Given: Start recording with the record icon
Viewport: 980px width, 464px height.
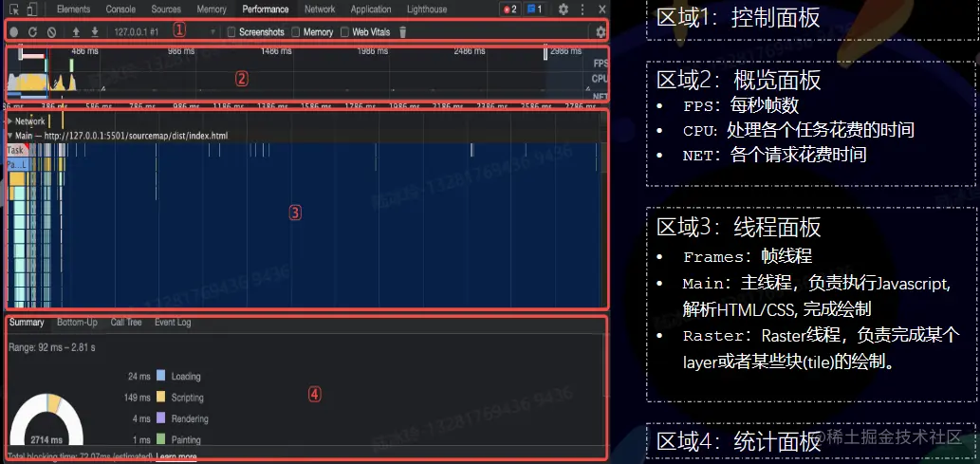Looking at the screenshot, I should pyautogui.click(x=14, y=32).
